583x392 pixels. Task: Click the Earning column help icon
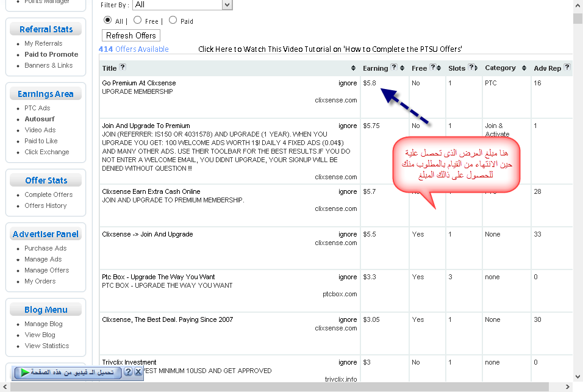(394, 67)
